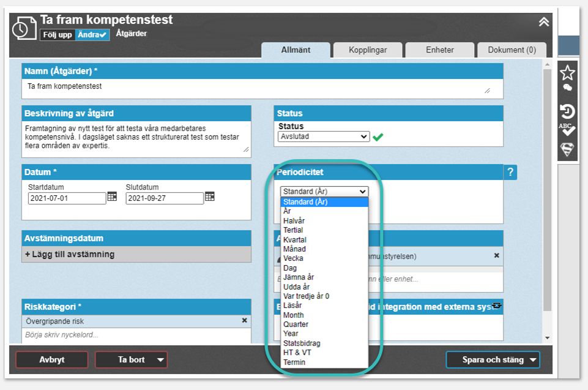Switch to the Kopplingar tab

click(368, 50)
